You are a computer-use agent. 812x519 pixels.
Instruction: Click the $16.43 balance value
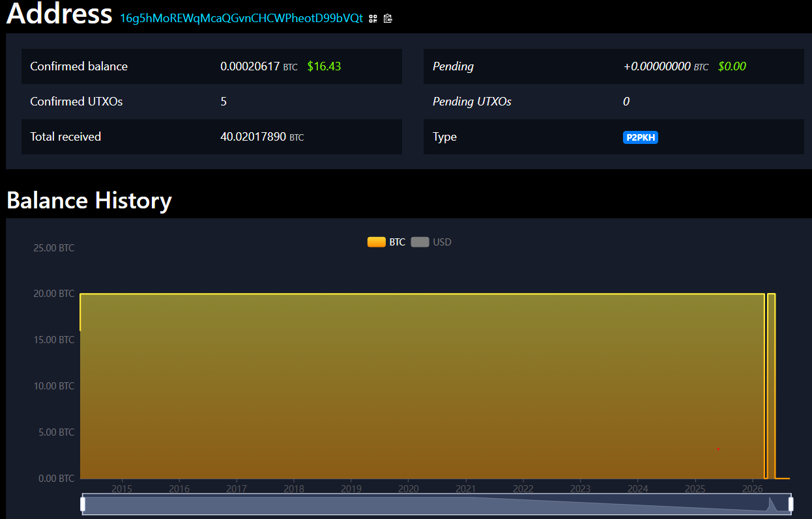(x=324, y=66)
